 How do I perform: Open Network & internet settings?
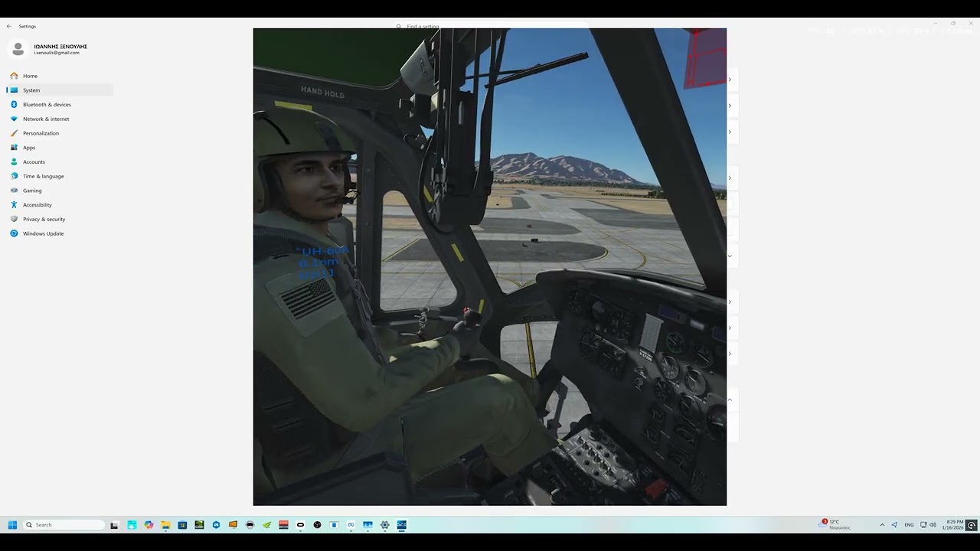[x=60, y=119]
